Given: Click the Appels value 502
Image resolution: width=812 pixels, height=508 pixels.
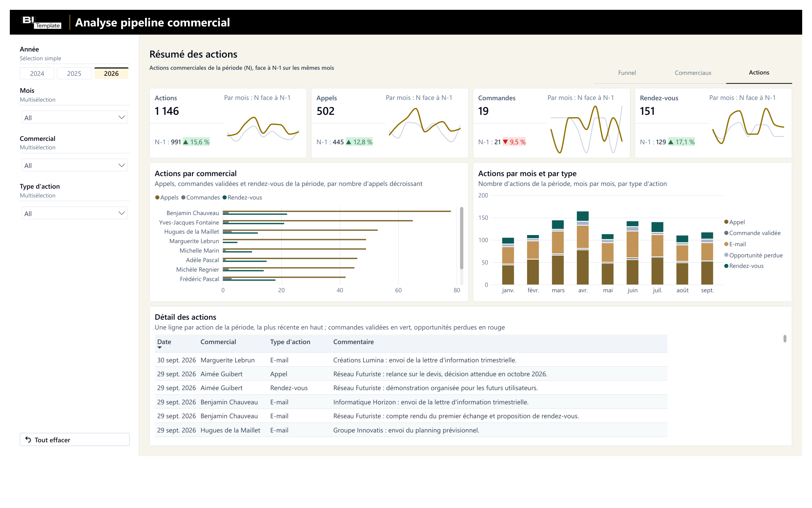Looking at the screenshot, I should click(325, 111).
